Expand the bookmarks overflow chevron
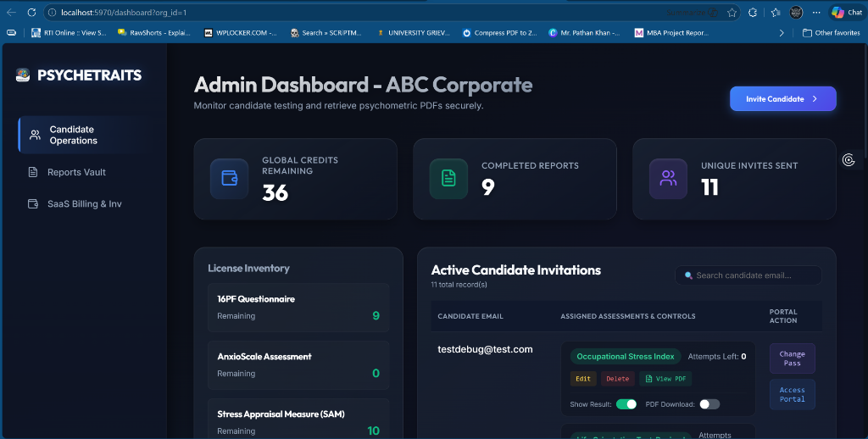Viewport: 868px width, 439px height. pyautogui.click(x=781, y=33)
